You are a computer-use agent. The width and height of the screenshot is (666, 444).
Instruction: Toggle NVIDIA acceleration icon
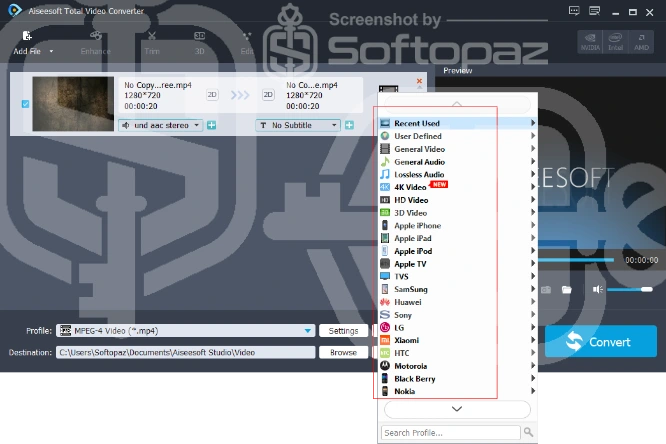click(x=590, y=42)
